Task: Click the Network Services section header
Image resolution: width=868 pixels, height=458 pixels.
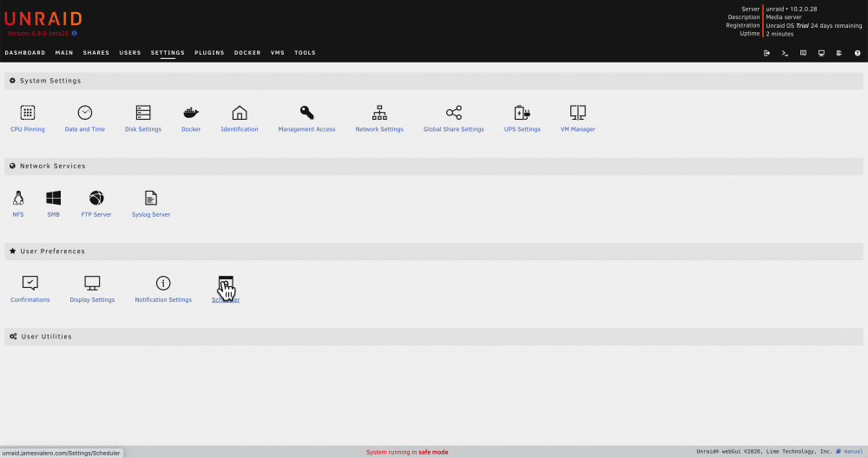Action: point(434,166)
